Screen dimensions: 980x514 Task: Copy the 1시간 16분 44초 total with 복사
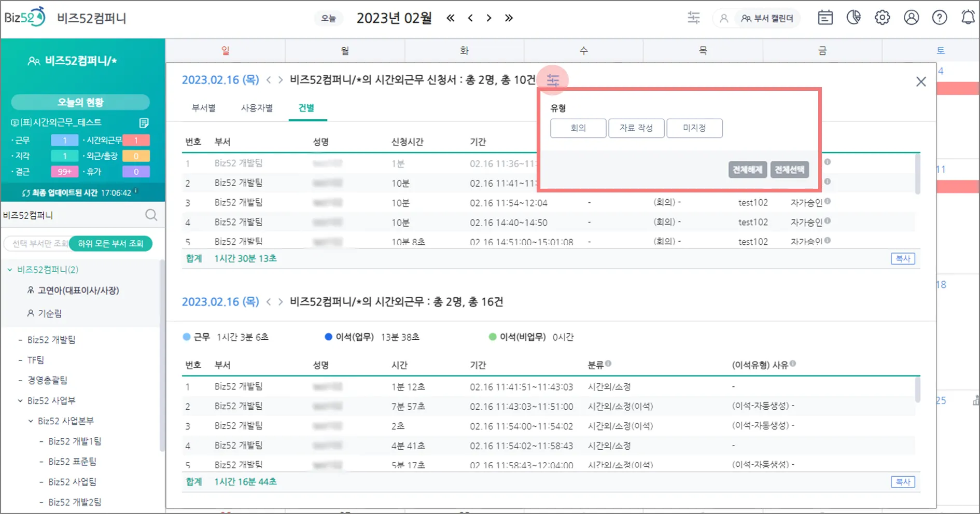pos(903,482)
